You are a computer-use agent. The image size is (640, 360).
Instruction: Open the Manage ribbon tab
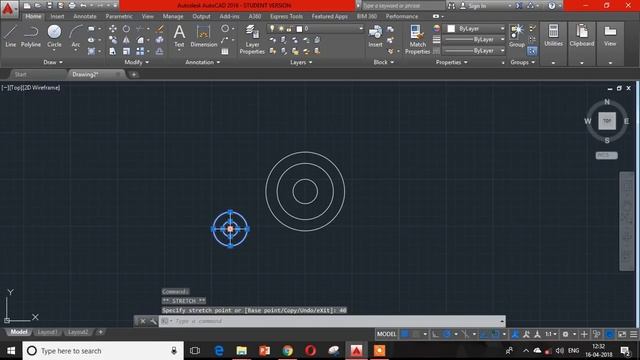coord(173,16)
